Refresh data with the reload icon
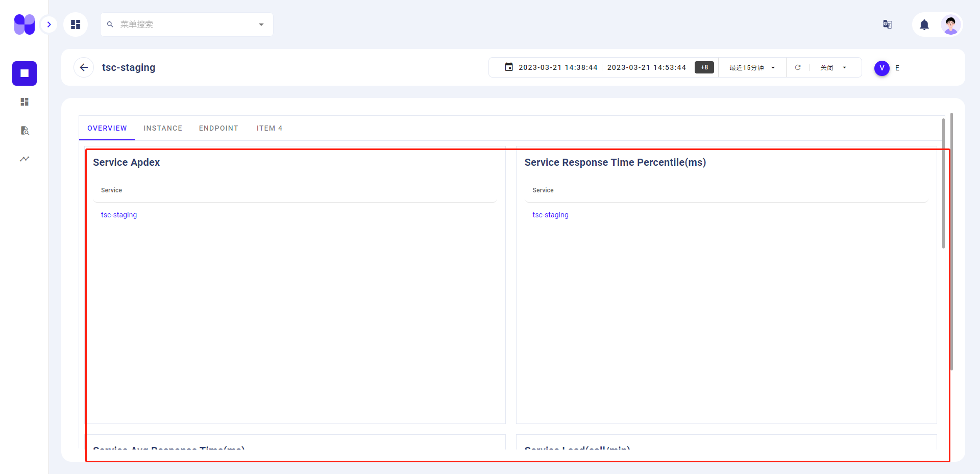The width and height of the screenshot is (980, 474). tap(798, 67)
